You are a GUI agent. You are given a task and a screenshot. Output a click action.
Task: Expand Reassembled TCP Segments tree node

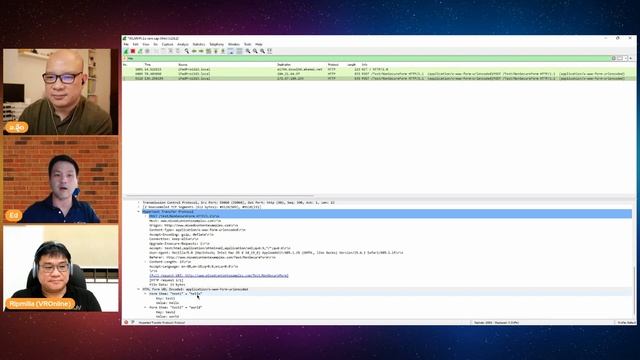[x=138, y=207]
